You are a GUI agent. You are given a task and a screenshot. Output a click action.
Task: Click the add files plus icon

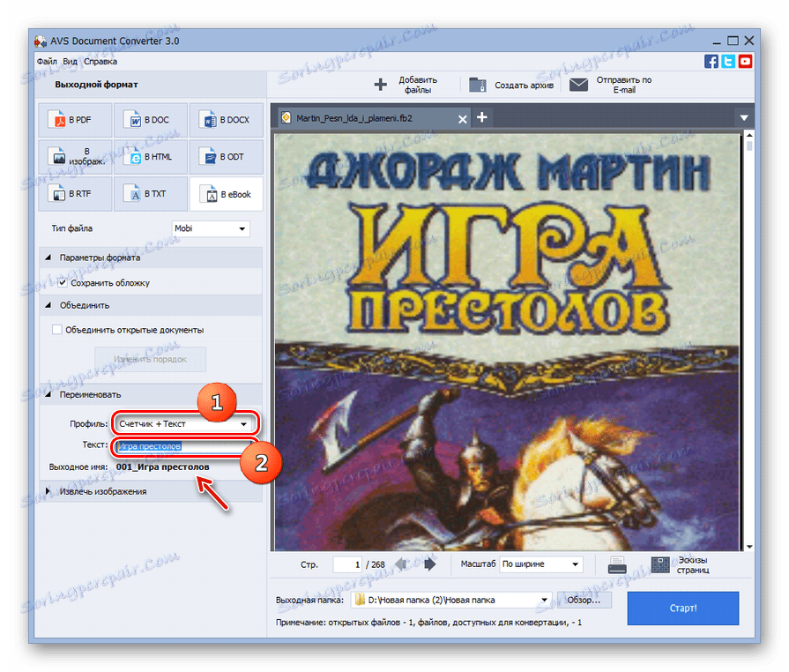click(381, 85)
